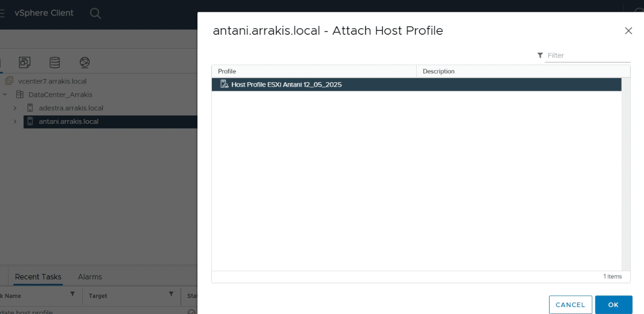Switch to Networking inventory view
Image resolution: width=644 pixels, height=314 pixels.
tap(84, 62)
